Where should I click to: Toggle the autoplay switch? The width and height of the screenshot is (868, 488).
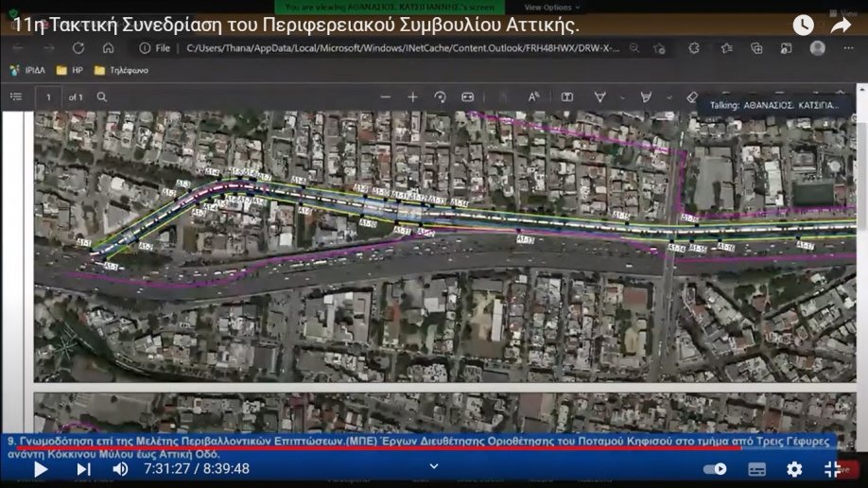[715, 469]
